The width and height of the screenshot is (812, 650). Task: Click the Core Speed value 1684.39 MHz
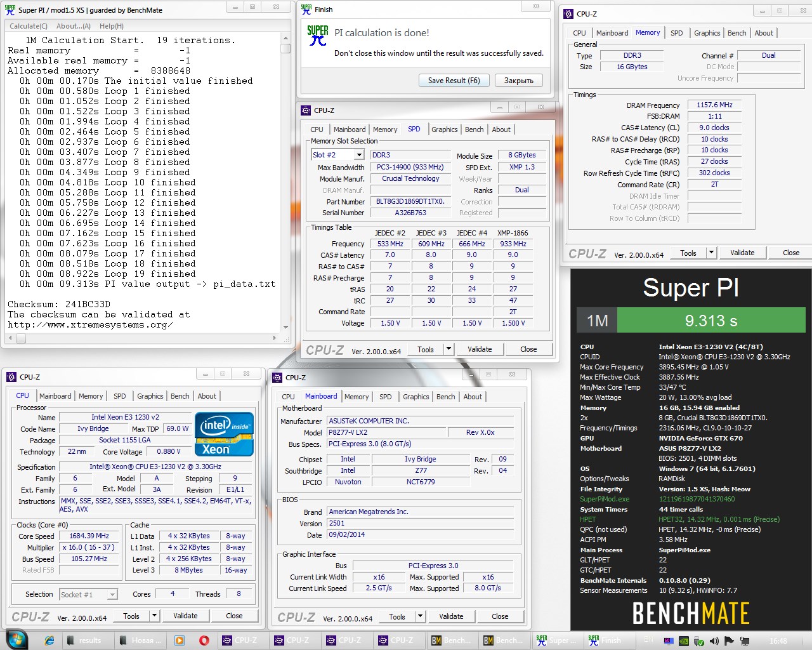(x=89, y=536)
